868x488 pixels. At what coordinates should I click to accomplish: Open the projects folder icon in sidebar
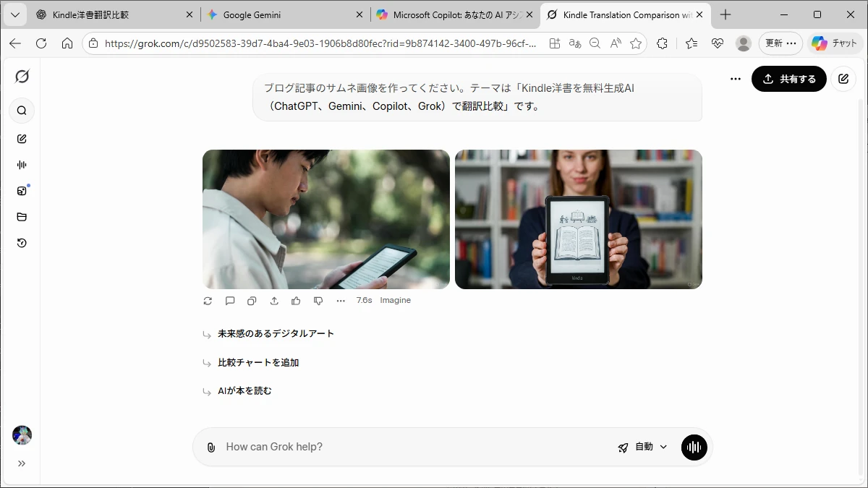click(x=22, y=217)
